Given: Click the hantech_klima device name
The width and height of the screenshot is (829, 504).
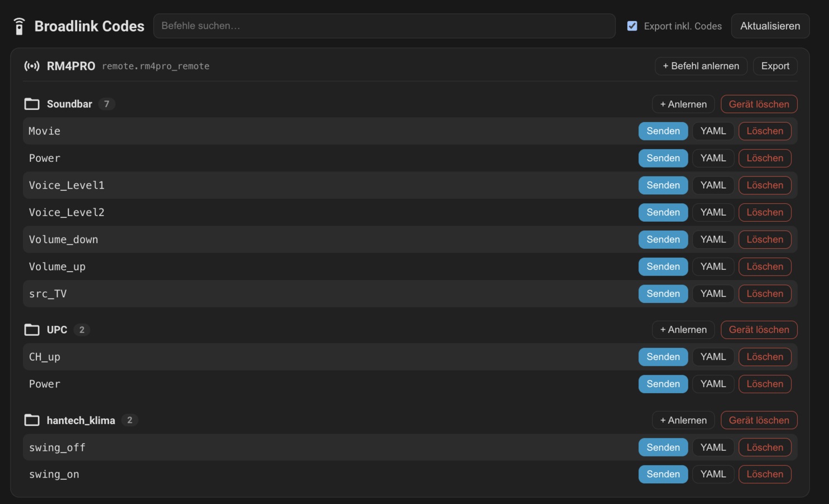Looking at the screenshot, I should point(81,420).
